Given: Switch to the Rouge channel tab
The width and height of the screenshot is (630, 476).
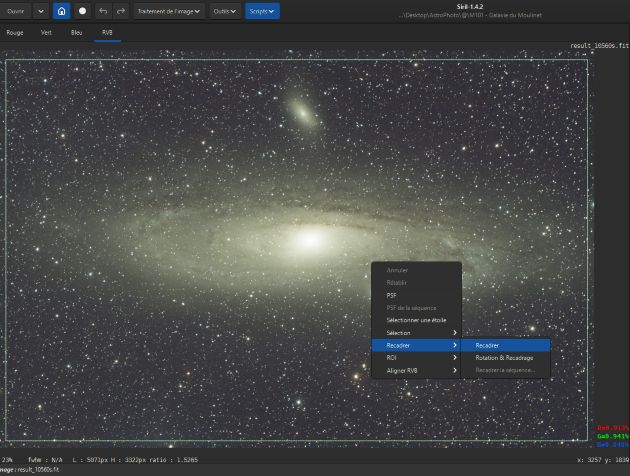Looking at the screenshot, I should [x=15, y=32].
